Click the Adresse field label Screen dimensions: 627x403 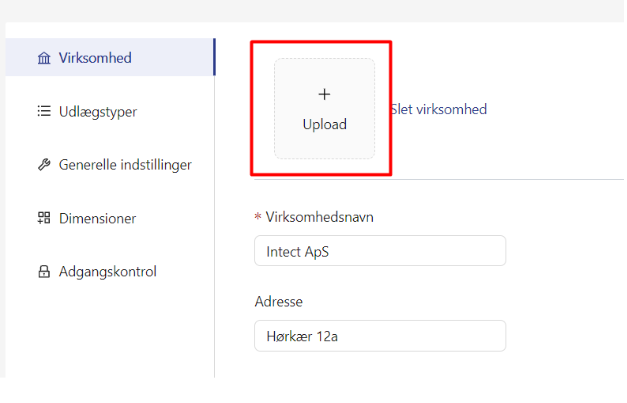tap(279, 301)
